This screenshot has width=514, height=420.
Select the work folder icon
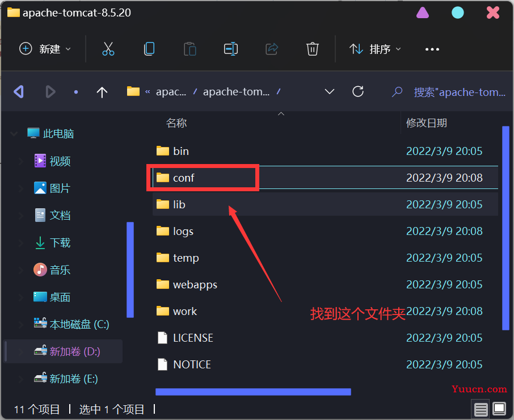(x=163, y=311)
